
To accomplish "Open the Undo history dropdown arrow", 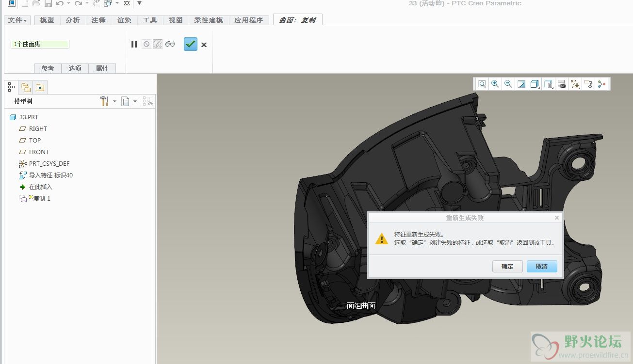I will coord(68,3).
